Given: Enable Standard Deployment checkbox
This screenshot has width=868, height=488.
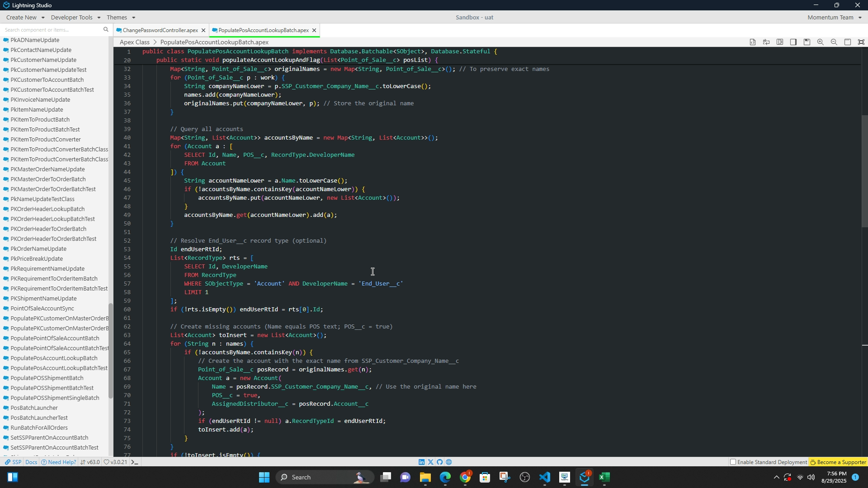Looking at the screenshot, I should (733, 462).
